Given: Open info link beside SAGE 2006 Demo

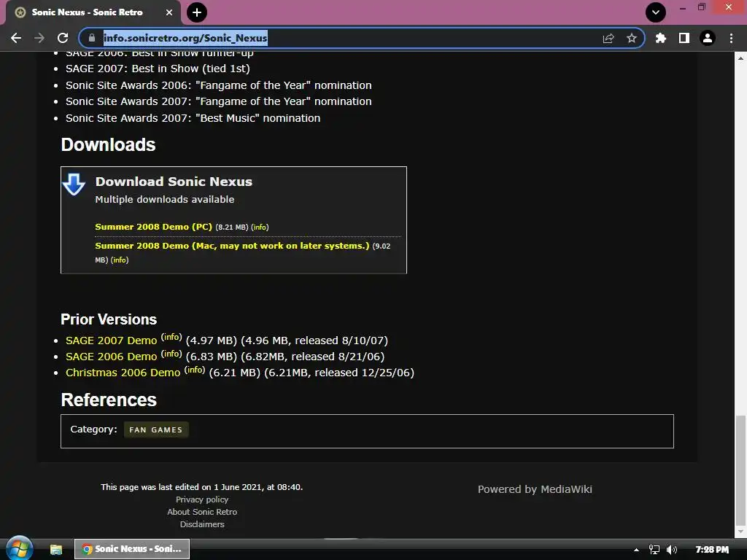Looking at the screenshot, I should click(x=171, y=354).
